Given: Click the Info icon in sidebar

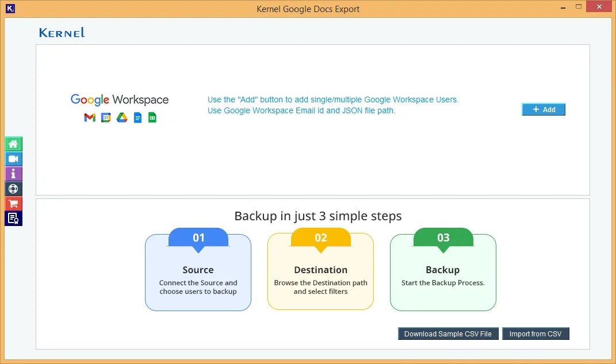Looking at the screenshot, I should click(x=13, y=174).
